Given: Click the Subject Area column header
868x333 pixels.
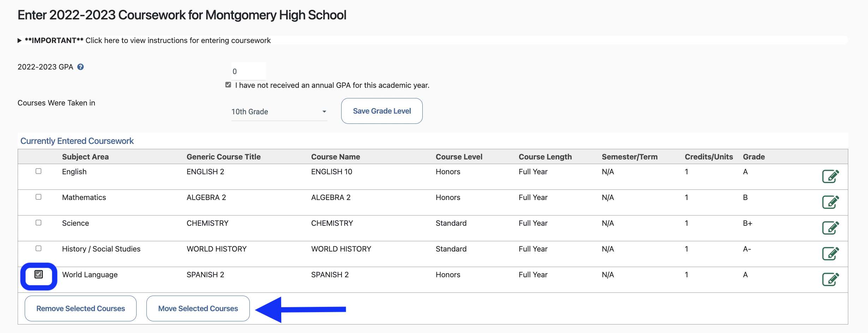Looking at the screenshot, I should 85,157.
